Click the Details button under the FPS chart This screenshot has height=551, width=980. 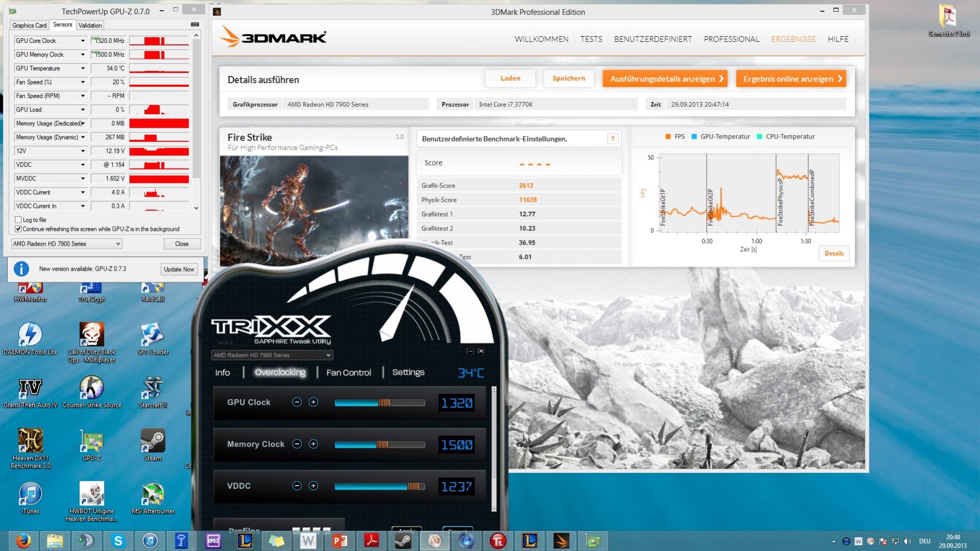[x=834, y=253]
